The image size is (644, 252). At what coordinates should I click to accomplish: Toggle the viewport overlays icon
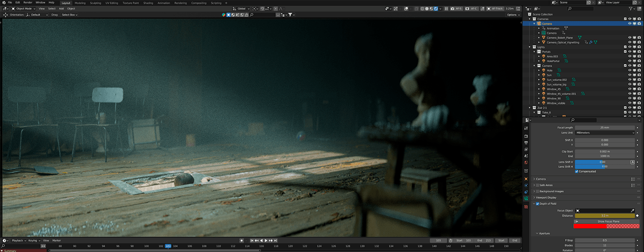coord(406,9)
